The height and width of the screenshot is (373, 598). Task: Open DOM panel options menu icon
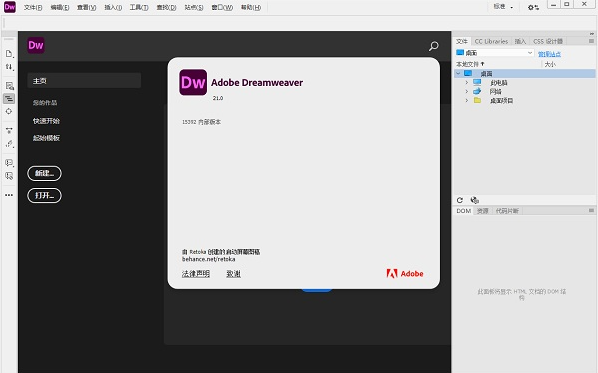pyautogui.click(x=591, y=211)
